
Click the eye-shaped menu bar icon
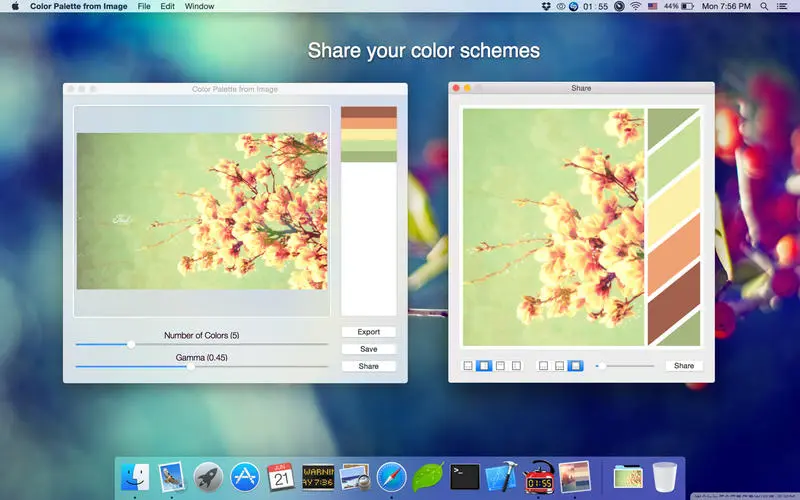(x=560, y=6)
